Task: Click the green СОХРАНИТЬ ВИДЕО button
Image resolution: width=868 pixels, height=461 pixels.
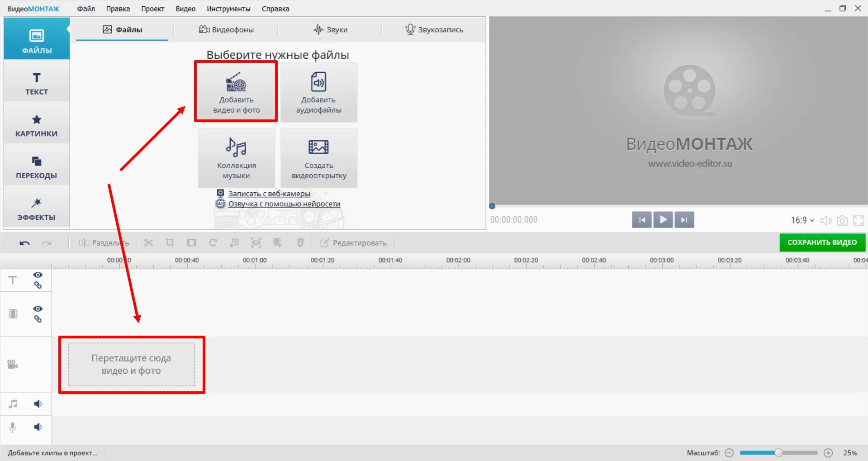Action: click(822, 242)
